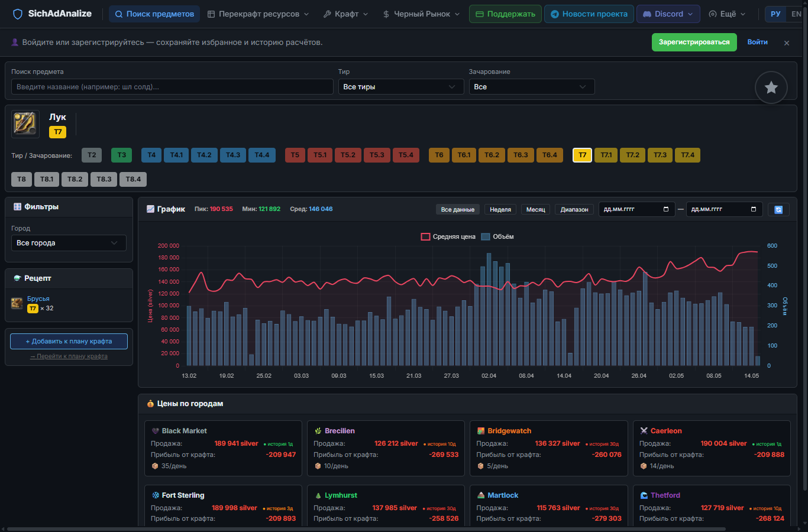Select tier enchantment T5.2 chip
808x532 pixels.
click(x=348, y=155)
